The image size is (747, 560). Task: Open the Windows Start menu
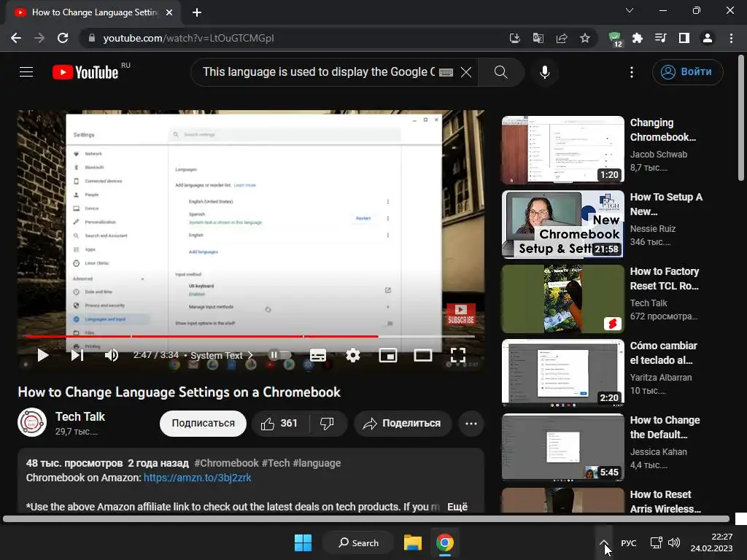click(x=303, y=542)
